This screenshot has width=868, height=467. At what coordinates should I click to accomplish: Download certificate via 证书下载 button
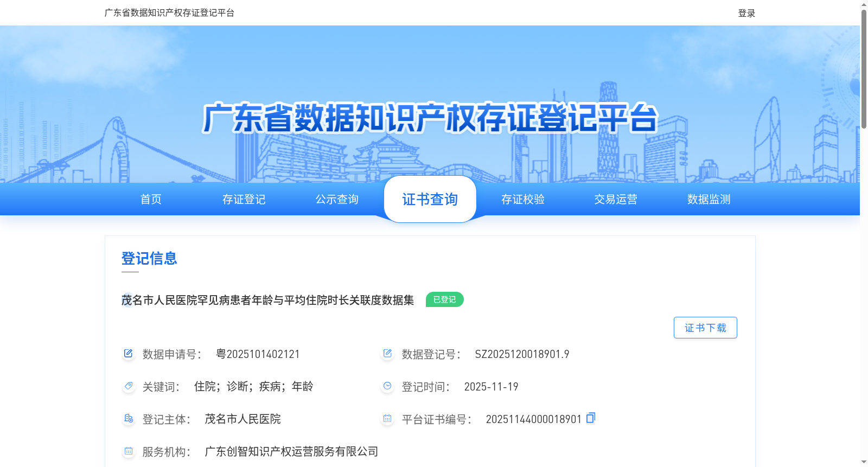[705, 328]
